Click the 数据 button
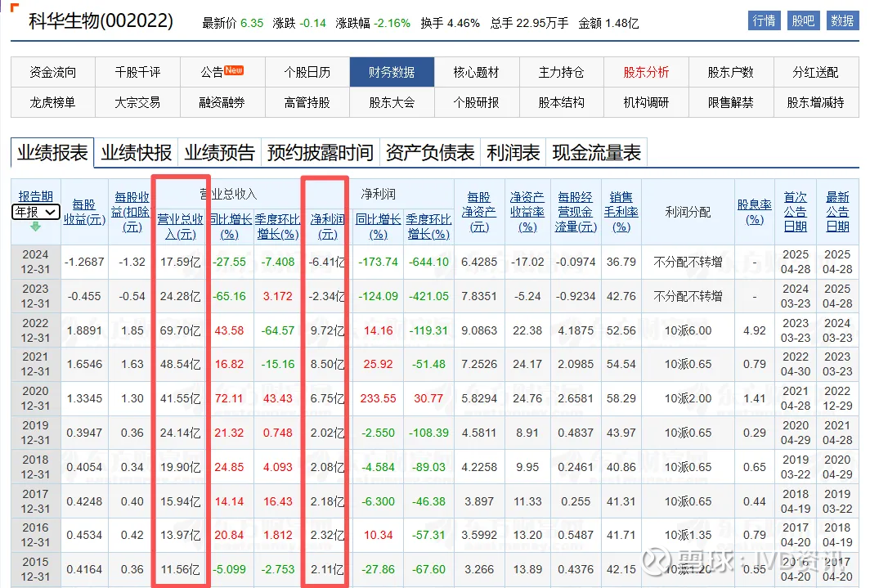This screenshot has width=870, height=588. click(x=842, y=20)
